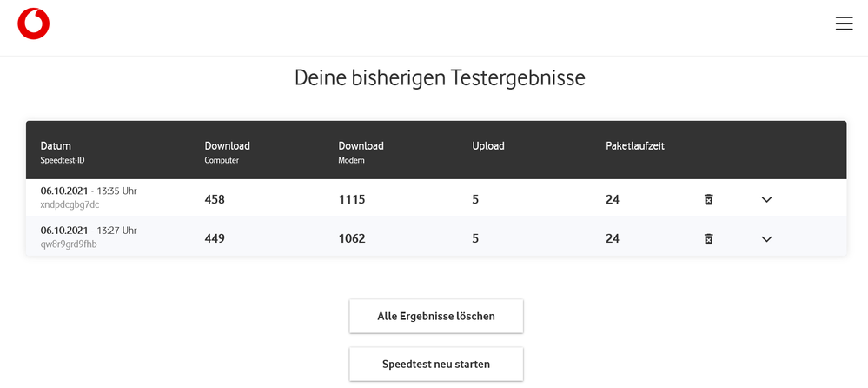Click the Alle Ergebnisse löschen button
Screen dimensions: 868x388
coord(436,316)
